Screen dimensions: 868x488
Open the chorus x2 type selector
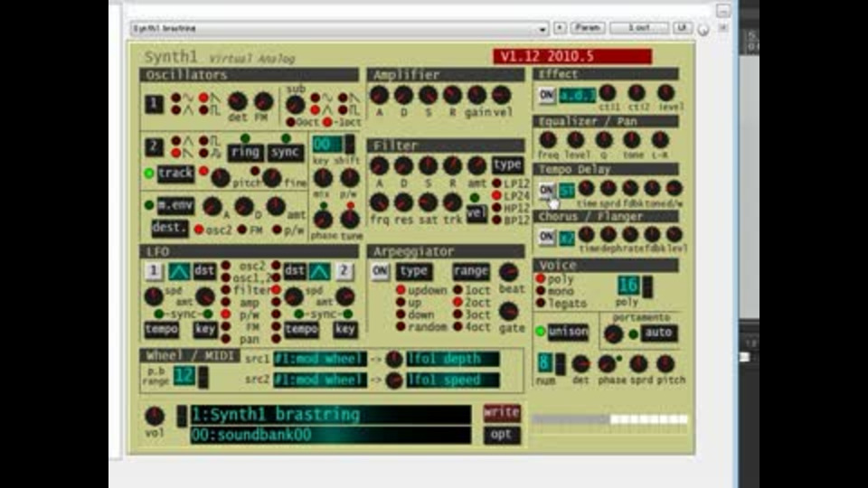click(x=567, y=238)
